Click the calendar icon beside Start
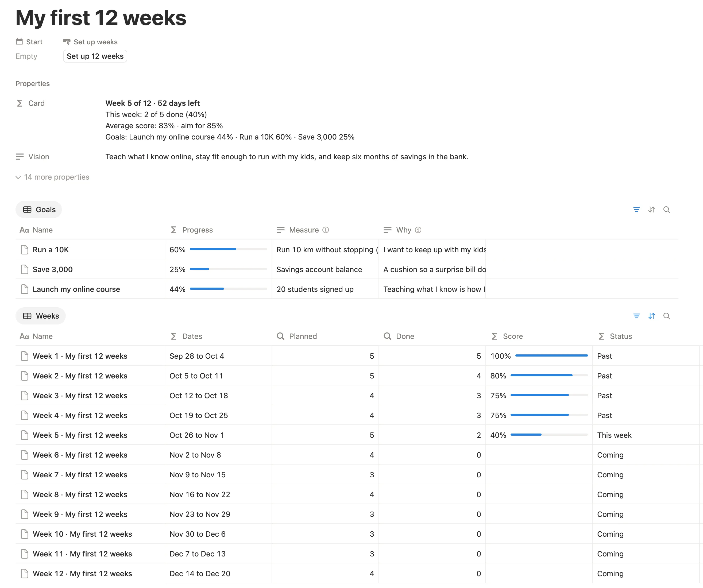703x588 pixels. (x=19, y=41)
